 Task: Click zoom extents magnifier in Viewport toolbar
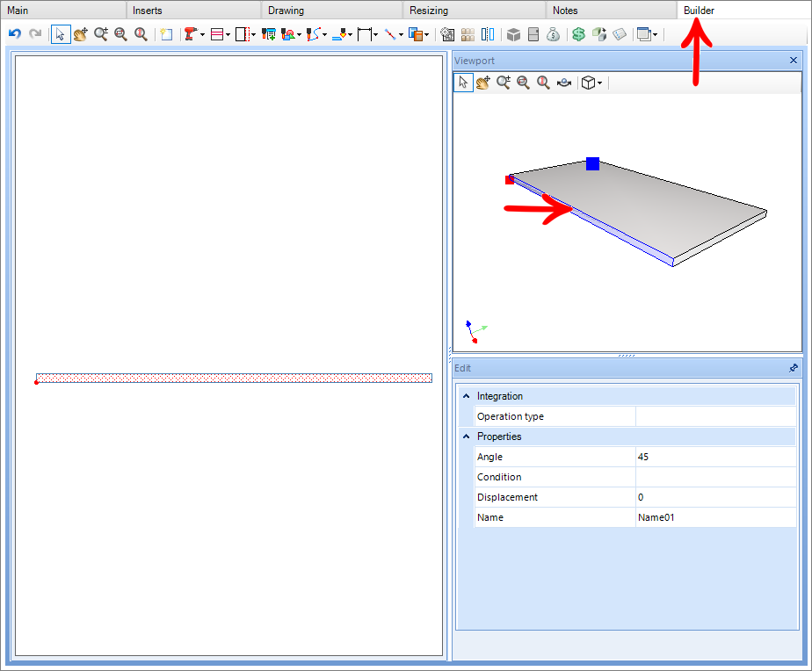[543, 83]
